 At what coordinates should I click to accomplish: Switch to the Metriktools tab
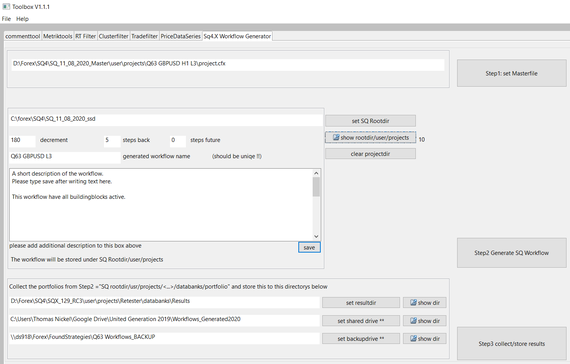click(57, 36)
